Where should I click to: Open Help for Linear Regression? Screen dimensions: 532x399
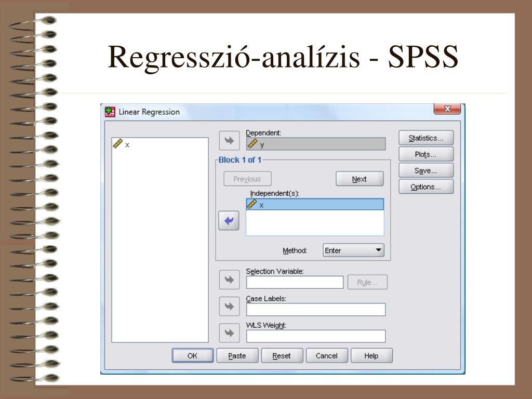(371, 355)
